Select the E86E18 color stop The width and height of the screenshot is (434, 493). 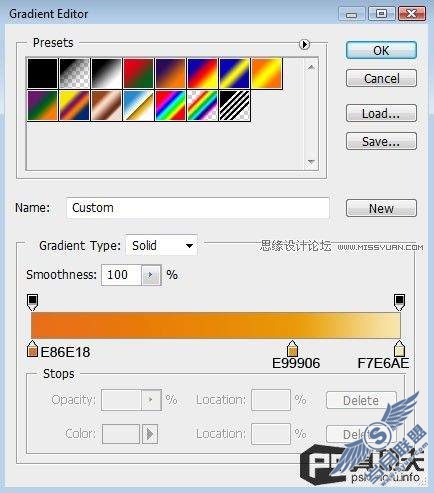click(x=32, y=349)
